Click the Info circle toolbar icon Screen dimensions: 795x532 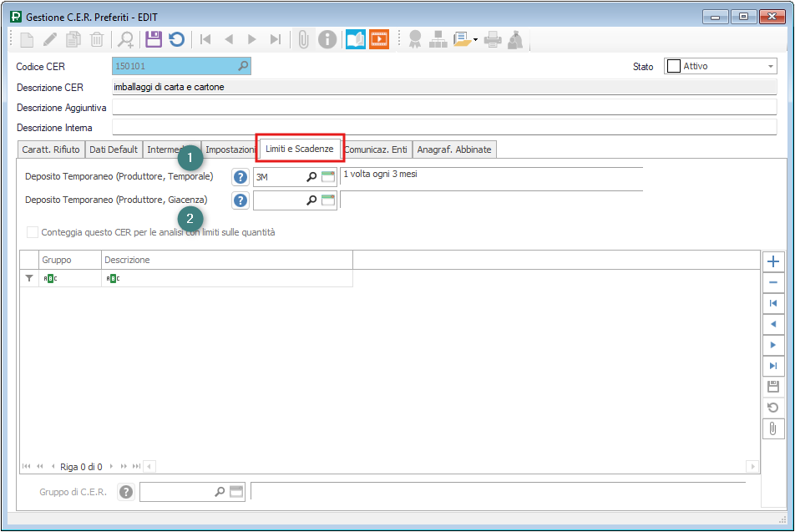click(x=328, y=39)
